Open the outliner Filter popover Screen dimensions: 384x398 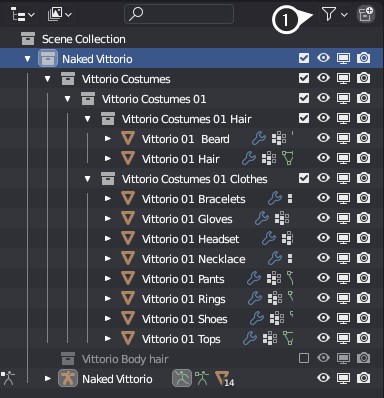point(334,14)
